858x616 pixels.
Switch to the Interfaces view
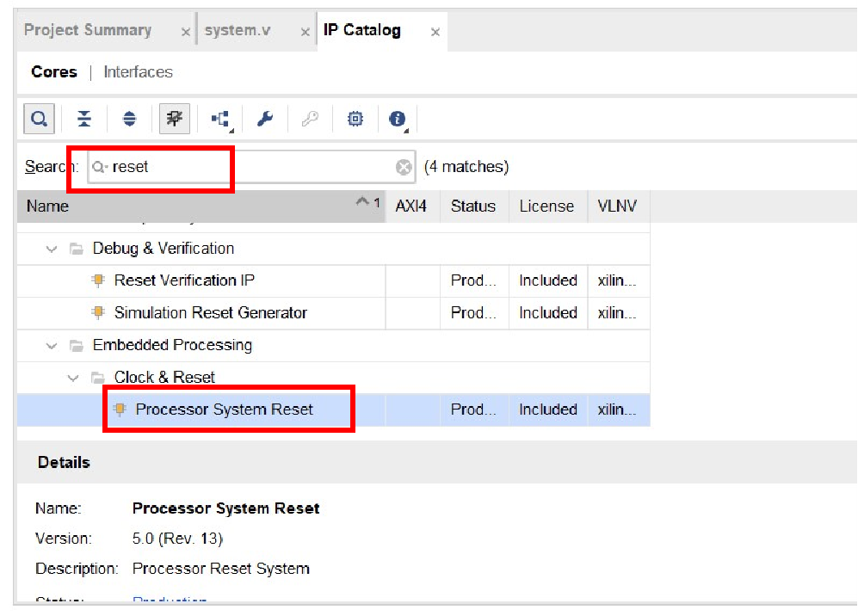[x=138, y=71]
